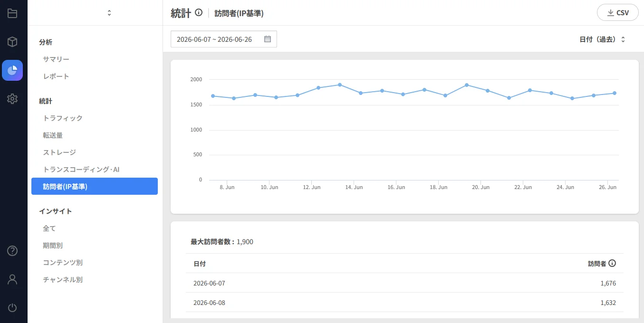Click the 1,676 visitor count cell

click(x=608, y=283)
